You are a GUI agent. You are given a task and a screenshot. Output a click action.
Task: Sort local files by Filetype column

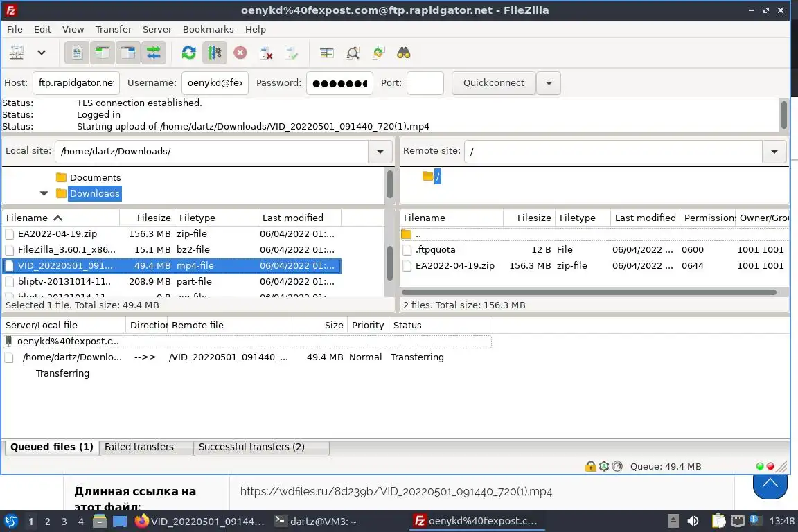pyautogui.click(x=216, y=218)
